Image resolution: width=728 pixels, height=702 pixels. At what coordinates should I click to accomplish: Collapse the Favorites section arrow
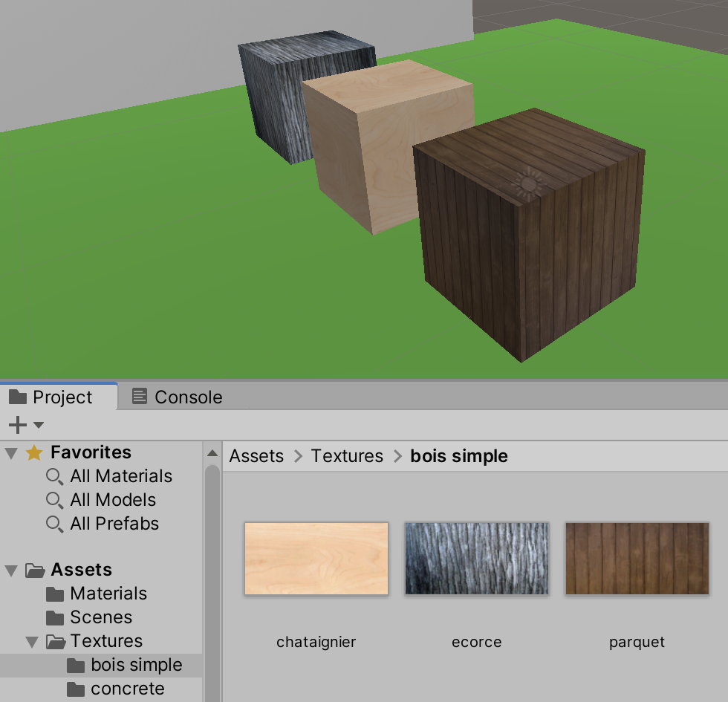(x=11, y=452)
